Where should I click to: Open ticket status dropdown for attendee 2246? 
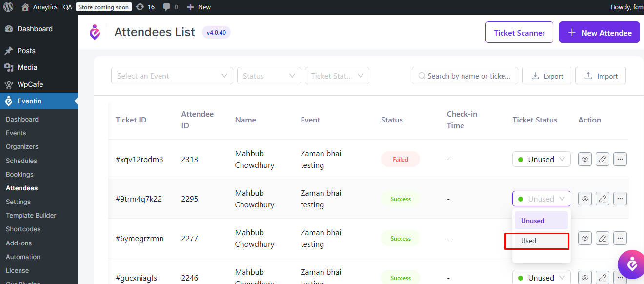coord(541,277)
